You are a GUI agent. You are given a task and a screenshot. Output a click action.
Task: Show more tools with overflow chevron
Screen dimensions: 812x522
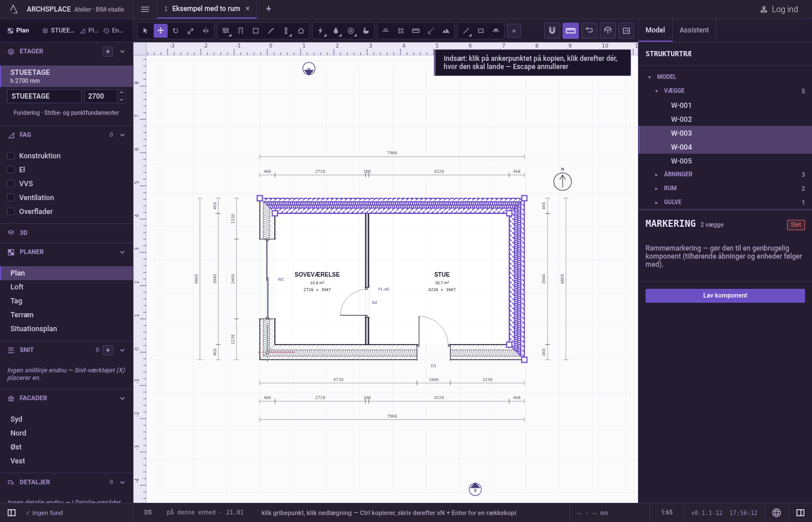[x=514, y=31]
